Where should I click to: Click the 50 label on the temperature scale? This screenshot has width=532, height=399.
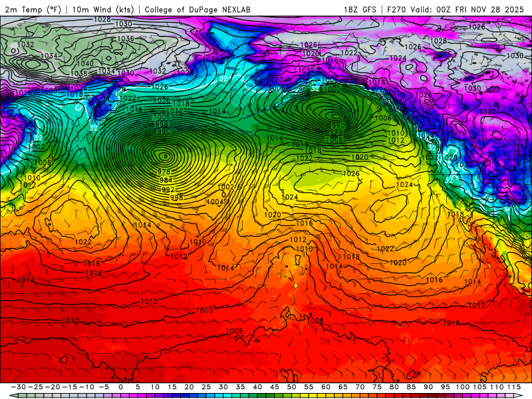pyautogui.click(x=291, y=387)
